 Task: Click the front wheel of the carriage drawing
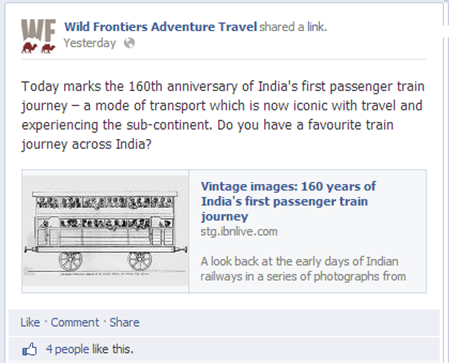pyautogui.click(x=70, y=261)
